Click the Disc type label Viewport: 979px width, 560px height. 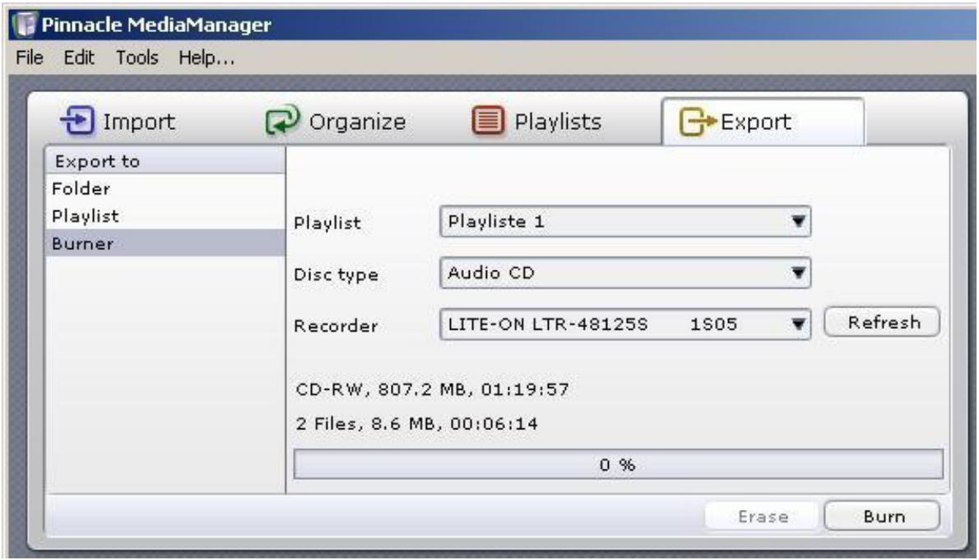coord(336,275)
